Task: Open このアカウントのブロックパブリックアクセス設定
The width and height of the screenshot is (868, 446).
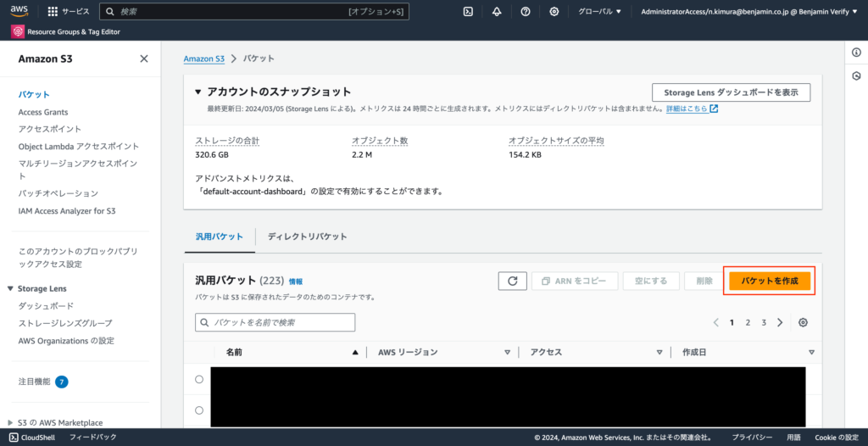Action: tap(78, 258)
